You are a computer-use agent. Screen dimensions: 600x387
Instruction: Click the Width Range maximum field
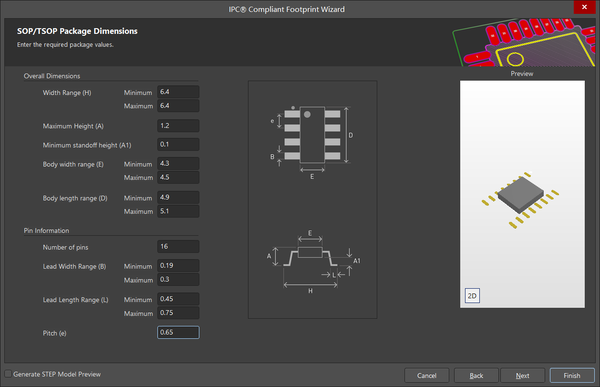(x=178, y=106)
